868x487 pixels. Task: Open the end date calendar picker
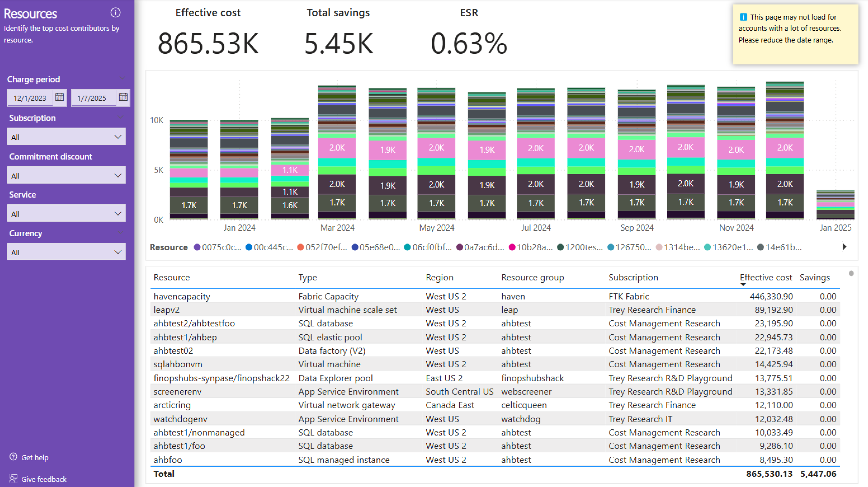pyautogui.click(x=123, y=97)
